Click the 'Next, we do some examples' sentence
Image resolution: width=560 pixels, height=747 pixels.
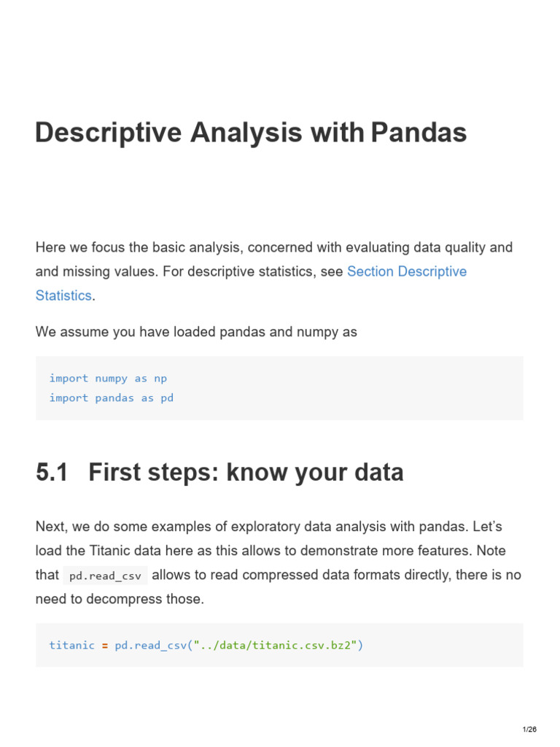click(x=268, y=526)
